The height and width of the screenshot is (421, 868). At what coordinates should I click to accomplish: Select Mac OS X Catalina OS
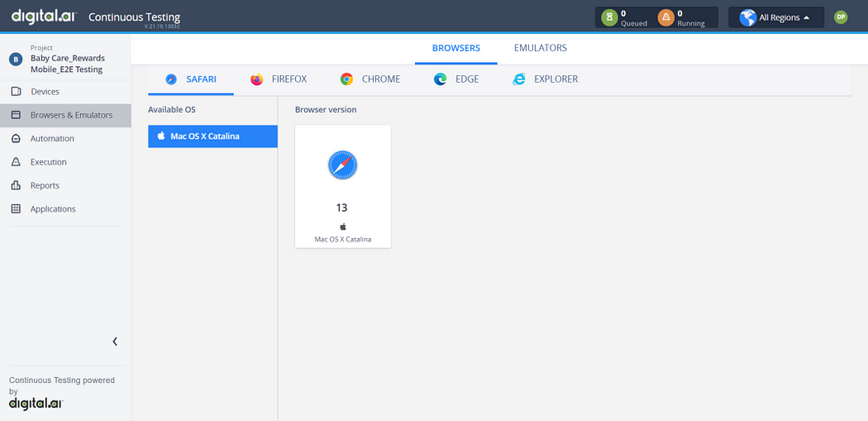pyautogui.click(x=212, y=136)
